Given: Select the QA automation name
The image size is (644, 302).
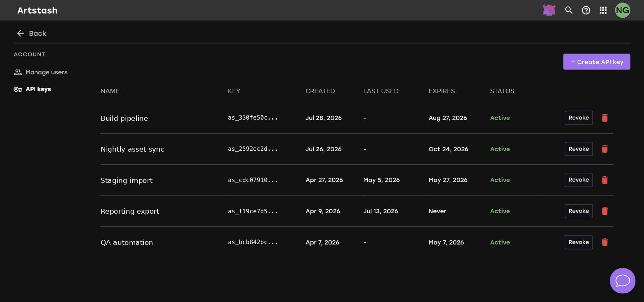Looking at the screenshot, I should pos(127,242).
